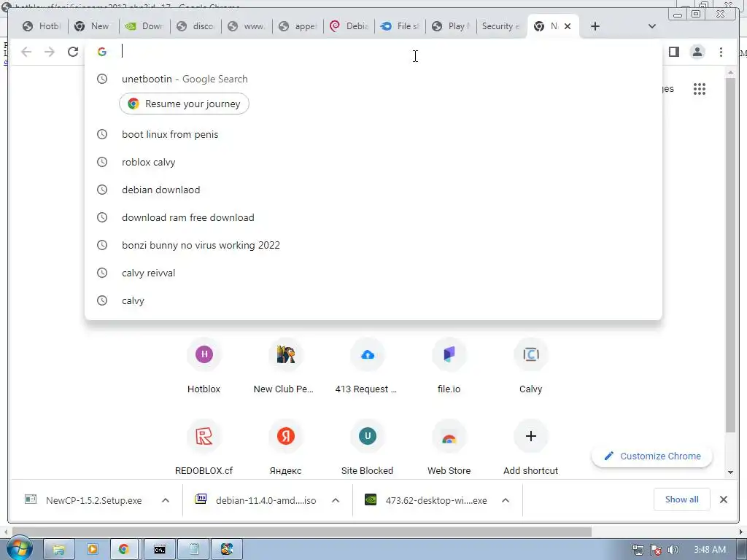Open the Chrome side panel
This screenshot has height=560, width=747.
[x=673, y=52]
